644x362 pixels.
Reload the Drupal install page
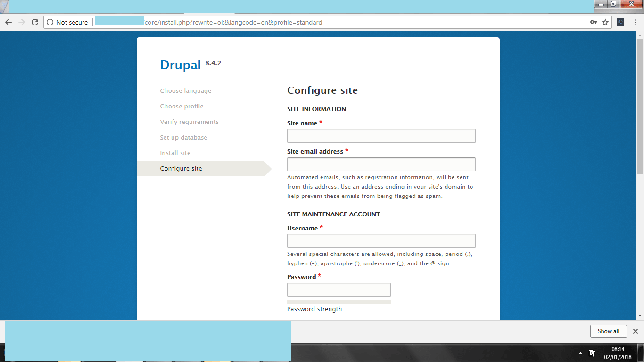[x=34, y=22]
